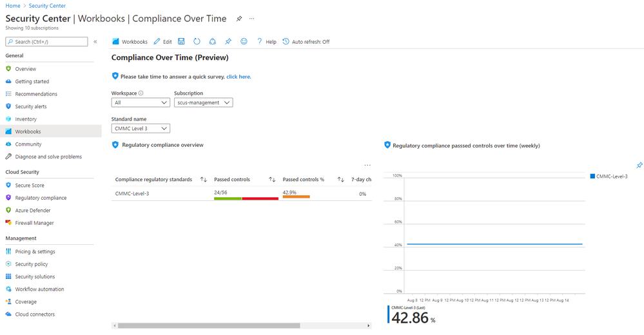The height and width of the screenshot is (335, 644).
Task: Click the 7-day change 0% cell
Action: (363, 194)
